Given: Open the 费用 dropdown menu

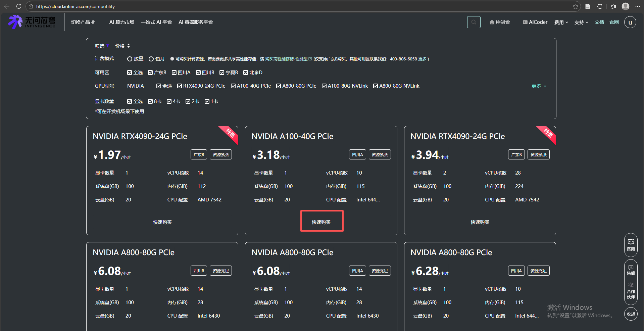Looking at the screenshot, I should coord(561,22).
